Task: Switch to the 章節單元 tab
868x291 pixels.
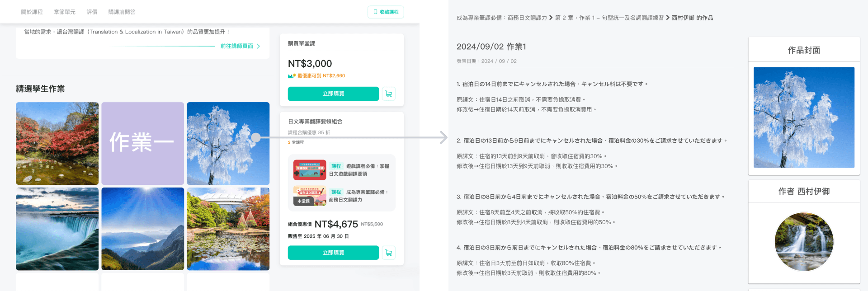Action: click(x=65, y=12)
